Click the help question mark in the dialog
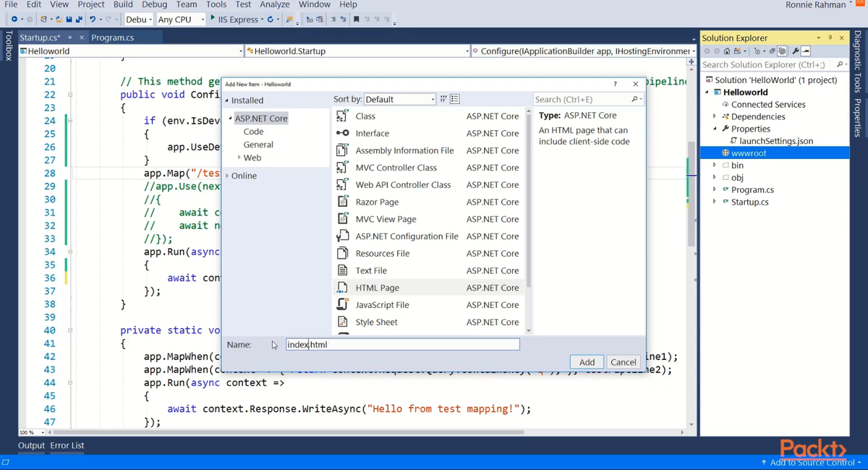 coord(615,84)
